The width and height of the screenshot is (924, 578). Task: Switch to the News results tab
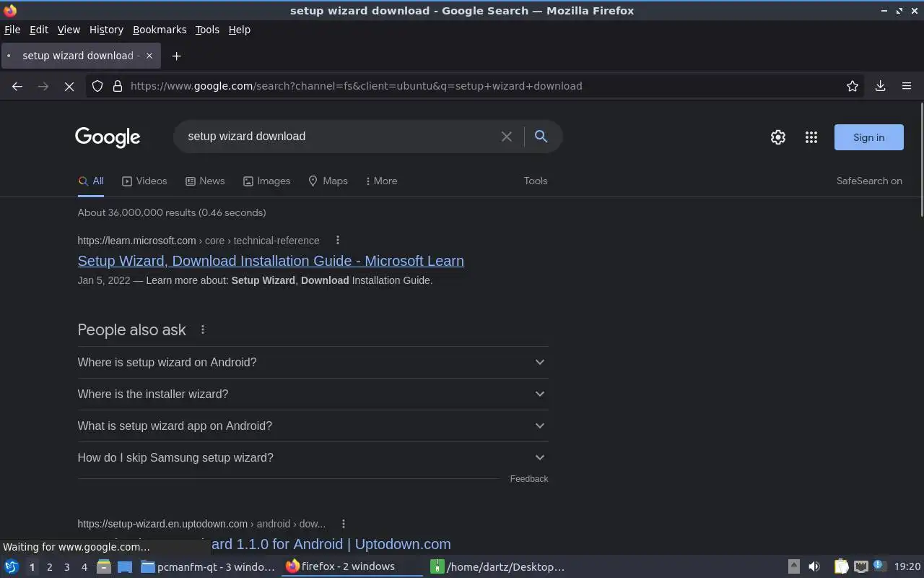(x=205, y=181)
